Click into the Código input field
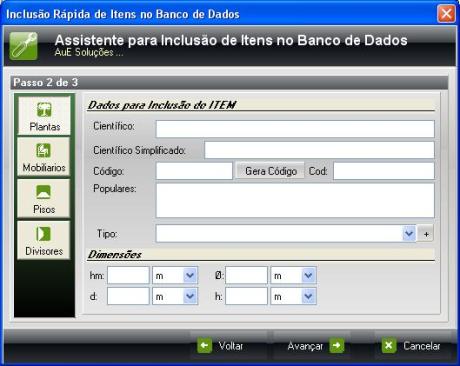The width and height of the screenshot is (460, 366). click(194, 171)
